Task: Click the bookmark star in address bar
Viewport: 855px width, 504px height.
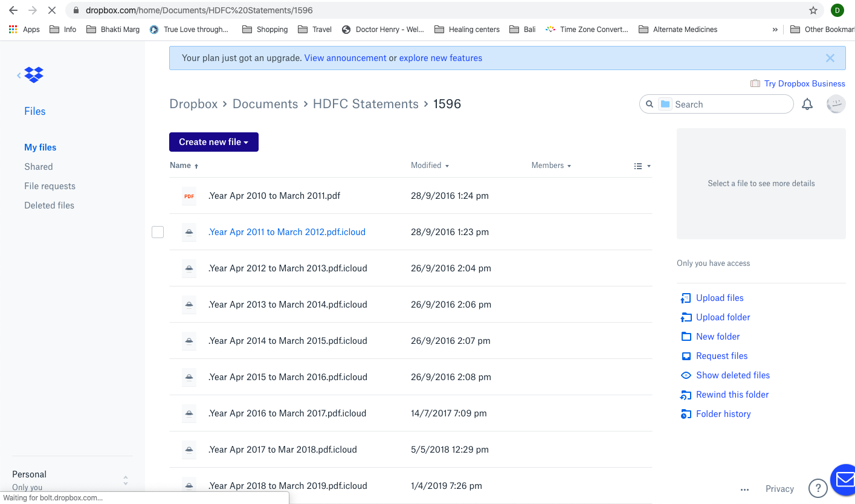Action: click(x=813, y=10)
